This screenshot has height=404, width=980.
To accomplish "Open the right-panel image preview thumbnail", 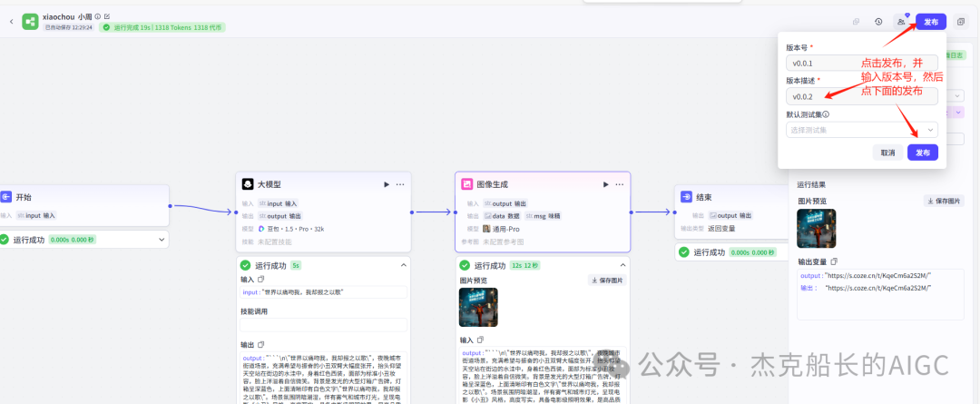I will pyautogui.click(x=817, y=228).
